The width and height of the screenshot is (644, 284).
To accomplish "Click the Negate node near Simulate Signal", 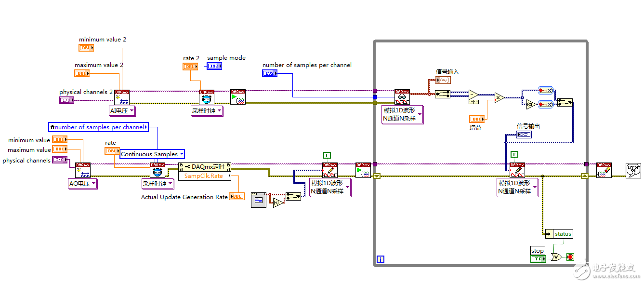I will coord(278,203).
